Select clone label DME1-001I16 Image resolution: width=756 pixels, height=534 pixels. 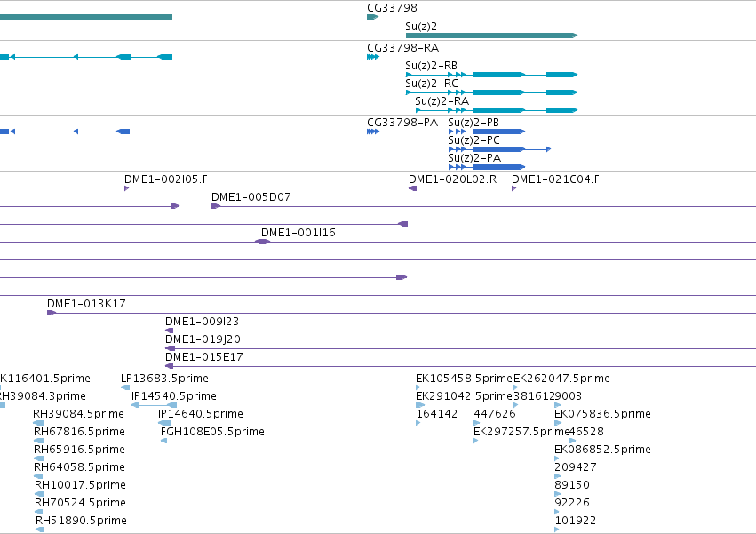coord(298,233)
